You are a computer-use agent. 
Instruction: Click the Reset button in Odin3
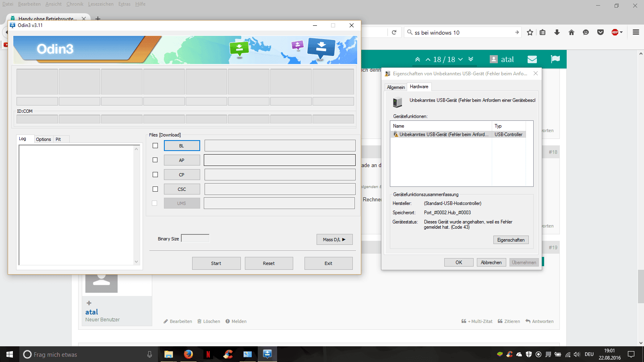click(269, 263)
